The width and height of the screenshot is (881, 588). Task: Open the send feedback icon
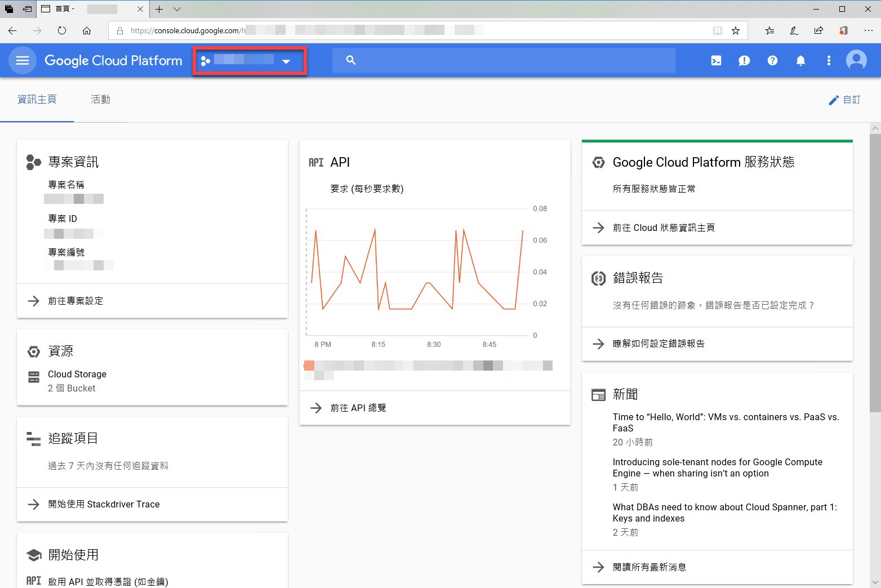[x=744, y=60]
